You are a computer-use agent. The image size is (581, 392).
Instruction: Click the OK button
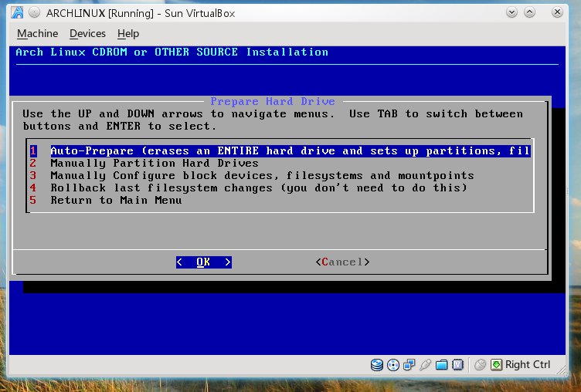click(204, 262)
